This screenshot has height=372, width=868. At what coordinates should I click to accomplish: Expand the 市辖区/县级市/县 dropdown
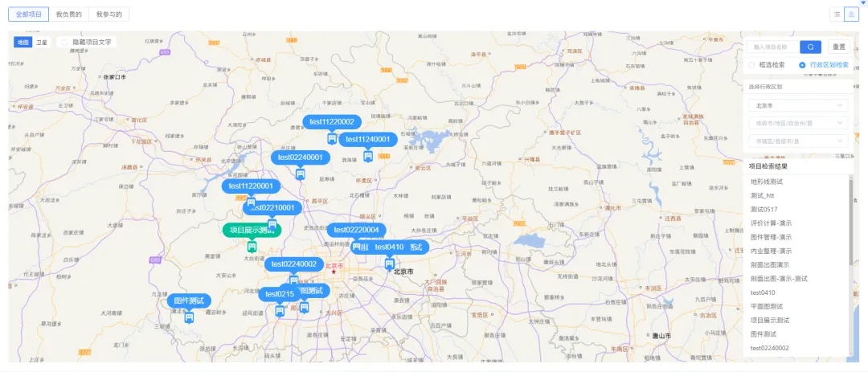(796, 141)
